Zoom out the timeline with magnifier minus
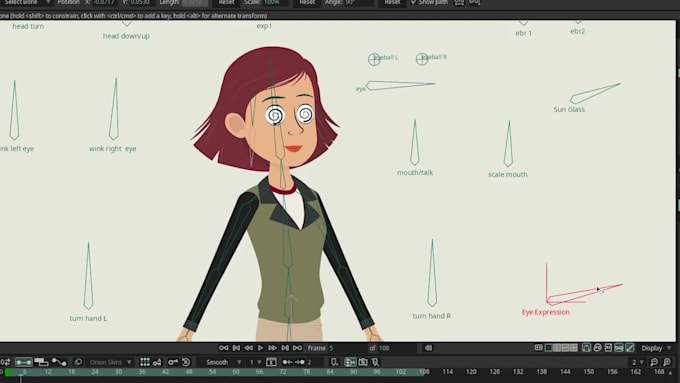Image resolution: width=680 pixels, height=383 pixels. coord(654,362)
